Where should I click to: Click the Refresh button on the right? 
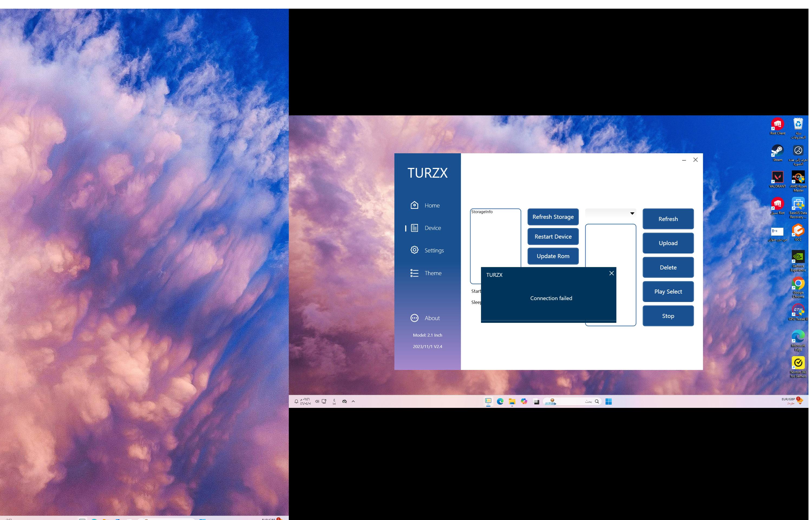(x=668, y=219)
